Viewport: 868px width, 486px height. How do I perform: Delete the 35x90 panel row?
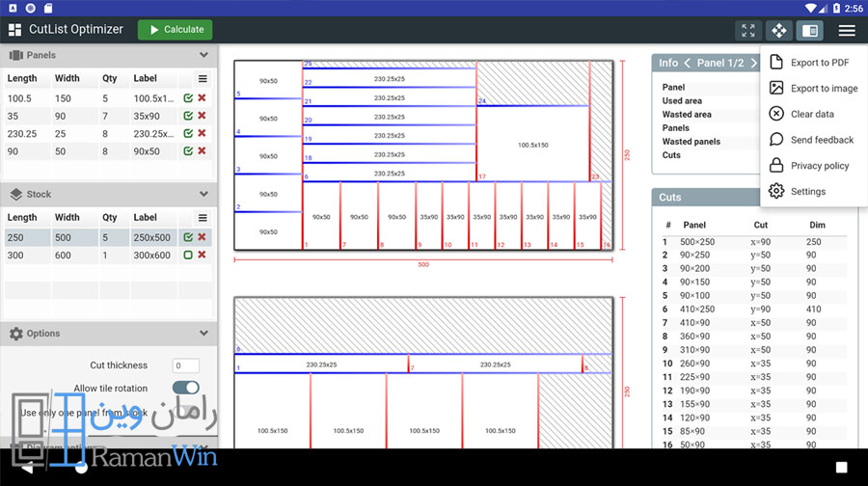[x=203, y=116]
